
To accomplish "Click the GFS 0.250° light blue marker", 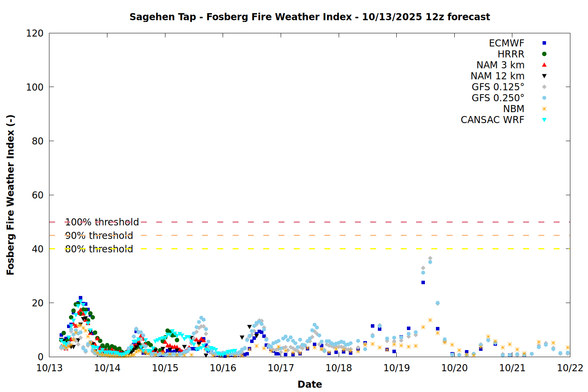I will click(544, 98).
